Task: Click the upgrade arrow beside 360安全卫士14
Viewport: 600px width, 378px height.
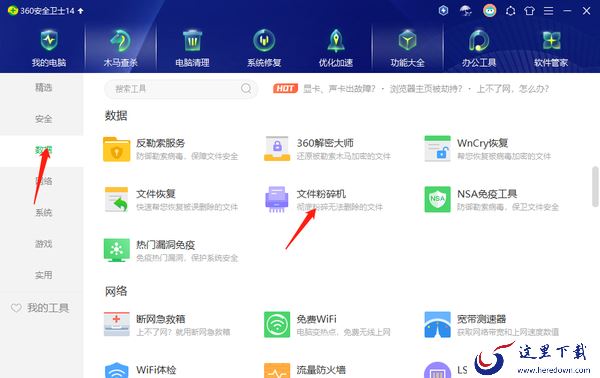Action: (80, 11)
